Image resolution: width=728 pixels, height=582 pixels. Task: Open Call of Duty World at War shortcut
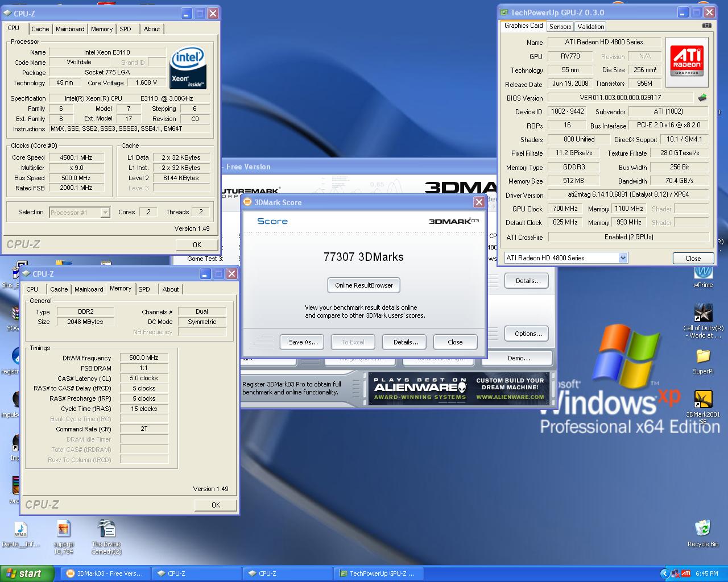coord(703,321)
